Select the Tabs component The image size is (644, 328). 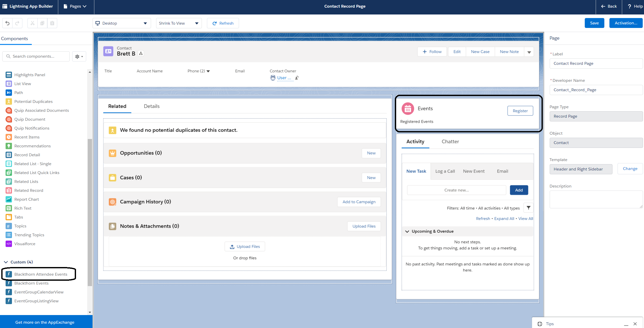(x=14, y=217)
